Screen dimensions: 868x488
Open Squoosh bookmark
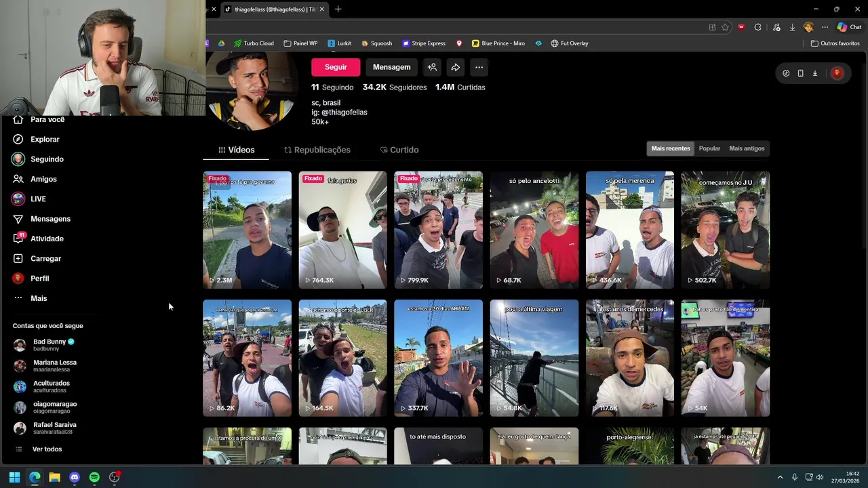tap(376, 43)
